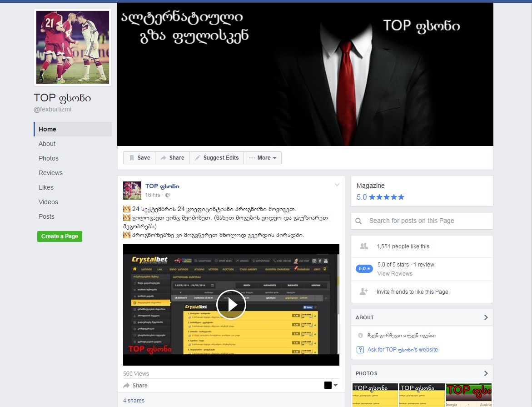This screenshot has width=532, height=407.
Task: Switch to the Photos section in the left sidebar
Action: pyautogui.click(x=48, y=158)
